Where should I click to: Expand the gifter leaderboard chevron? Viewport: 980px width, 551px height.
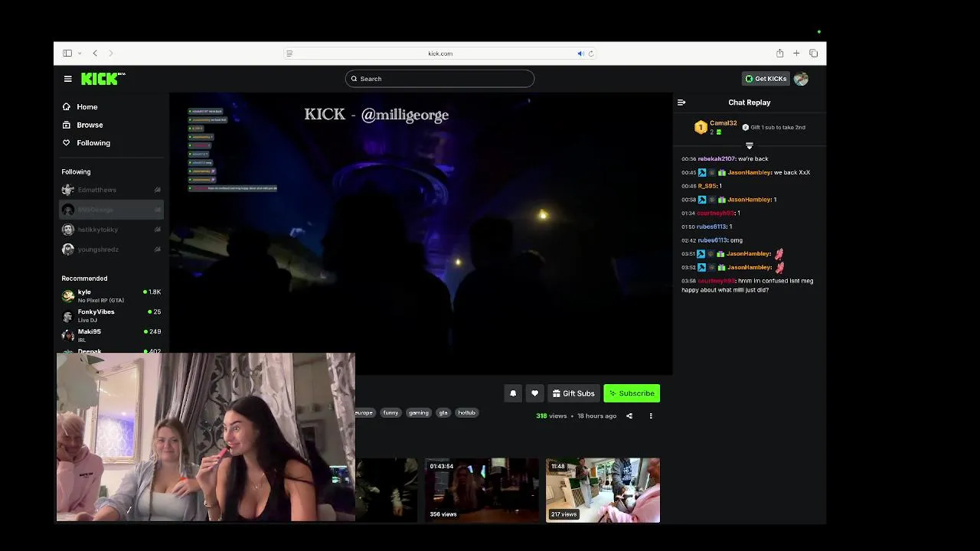pyautogui.click(x=750, y=145)
